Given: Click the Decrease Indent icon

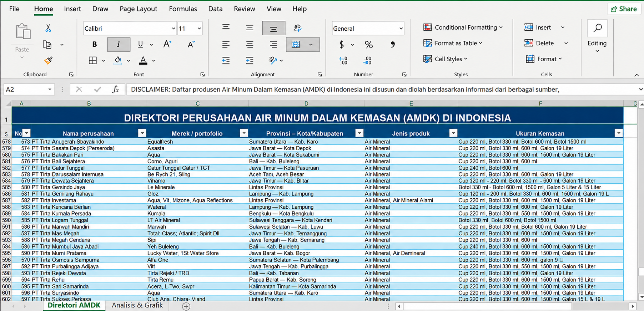Looking at the screenshot, I should (x=226, y=60).
